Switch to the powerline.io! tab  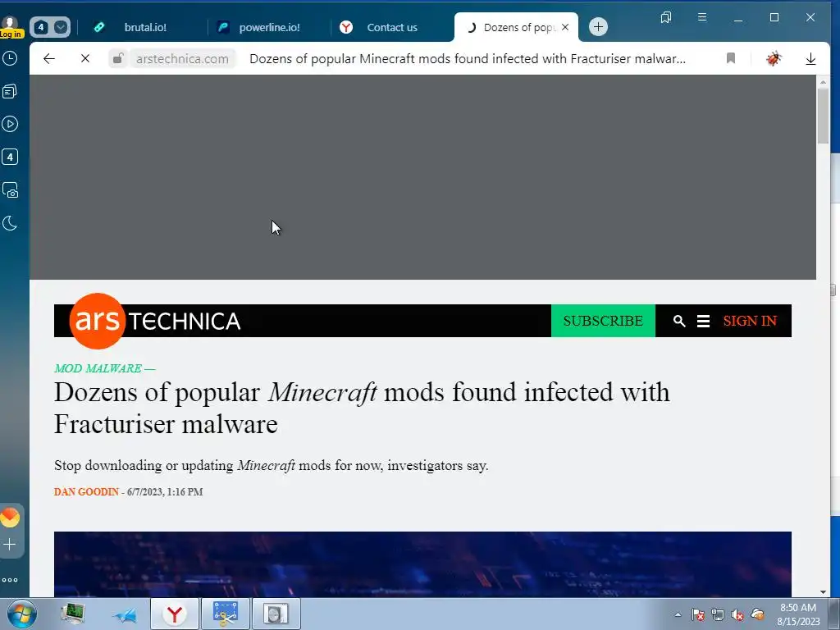tap(268, 27)
